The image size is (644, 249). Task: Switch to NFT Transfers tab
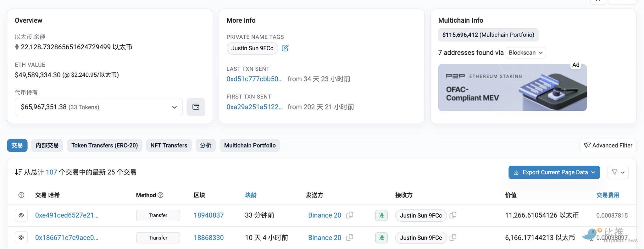(x=169, y=145)
